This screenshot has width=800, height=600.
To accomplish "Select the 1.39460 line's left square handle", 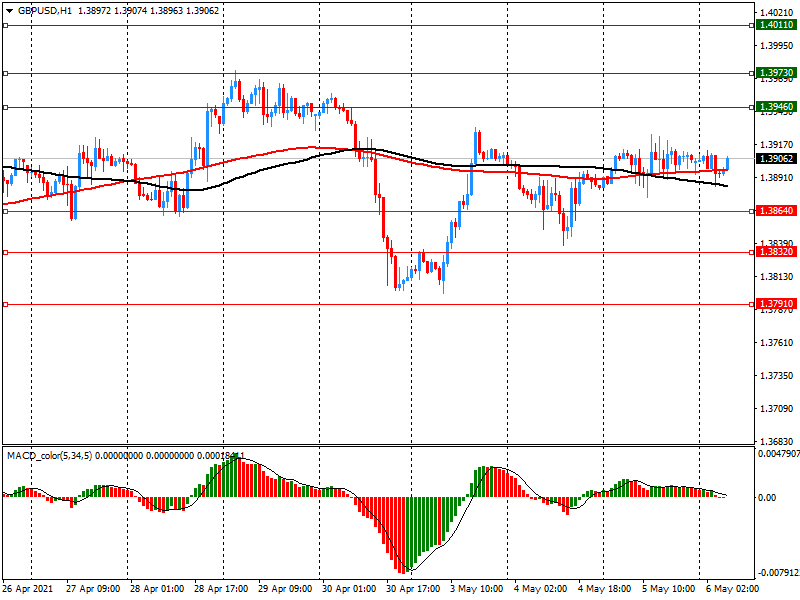I will [6, 107].
